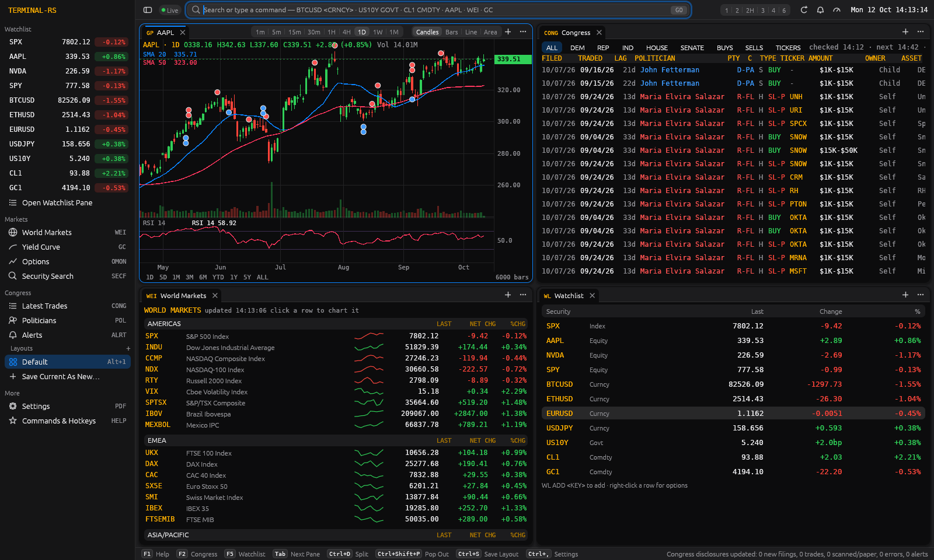Add a tab in the Watchlist pane
The height and width of the screenshot is (560, 934).
click(905, 295)
